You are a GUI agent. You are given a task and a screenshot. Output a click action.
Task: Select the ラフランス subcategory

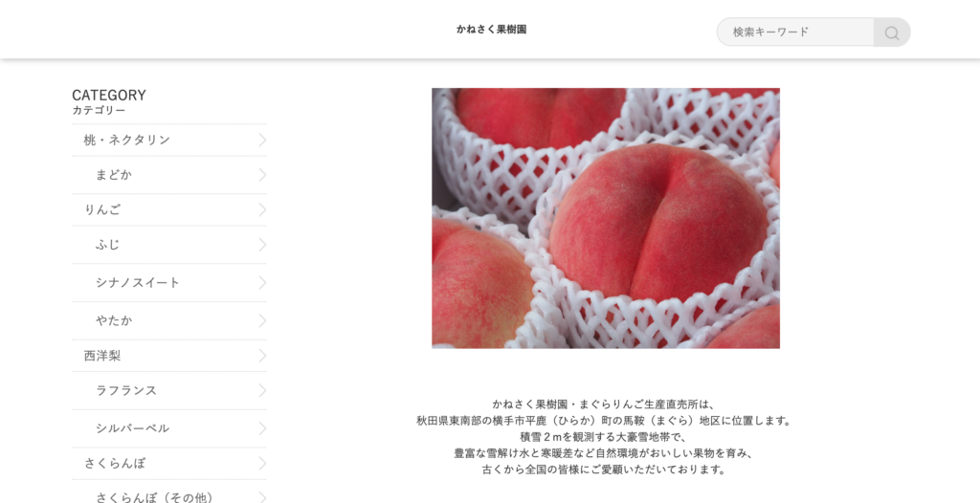point(168,391)
